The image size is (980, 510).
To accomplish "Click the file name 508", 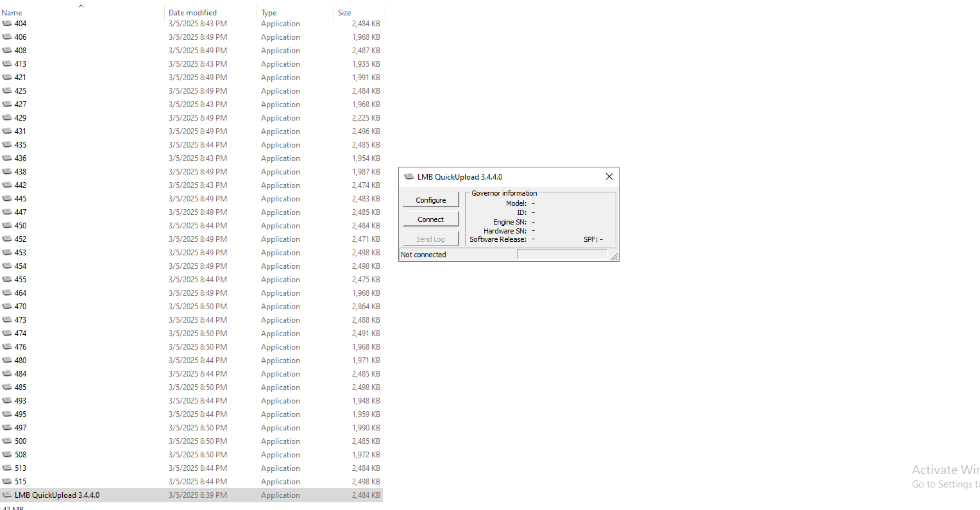I will (21, 455).
